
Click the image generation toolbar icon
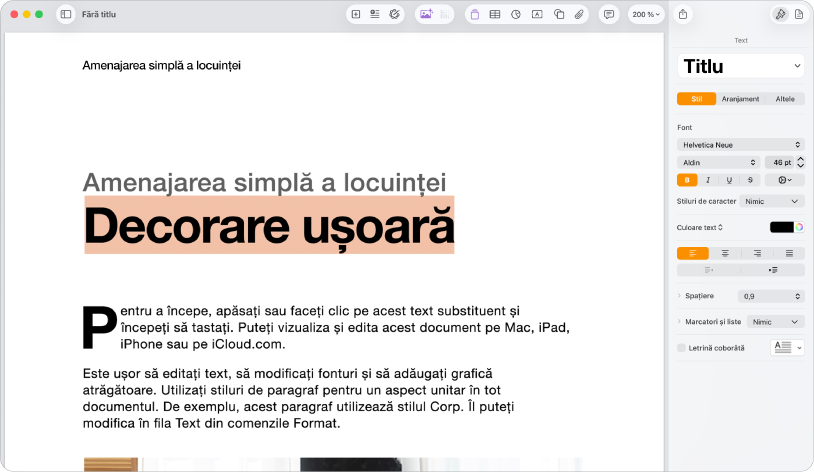pos(426,15)
